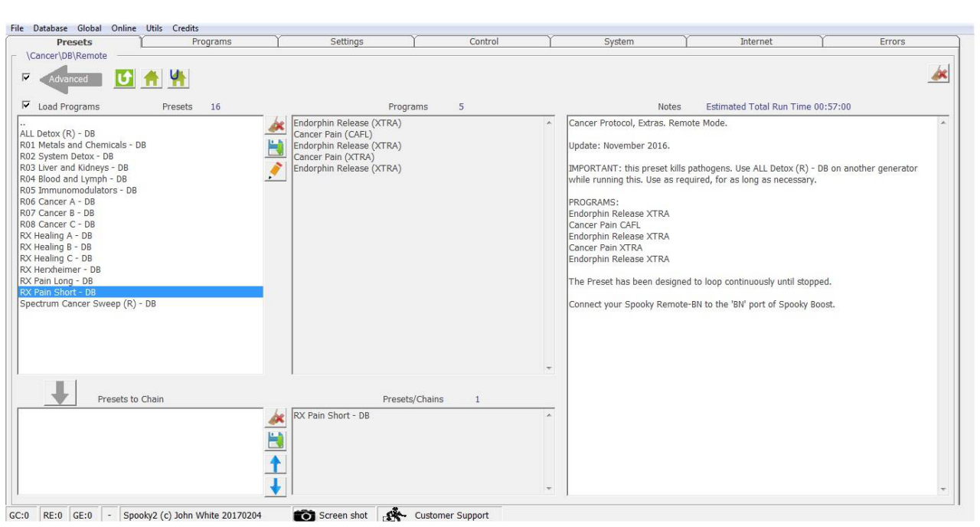Select preset 'RX Herxheimer - DB'
This screenshot has width=980, height=527.
click(140, 270)
